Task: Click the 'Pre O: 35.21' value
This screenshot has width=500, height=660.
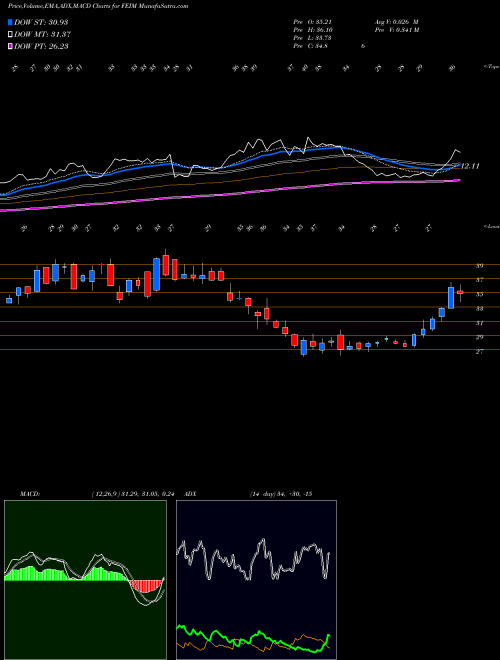Action: (x=315, y=22)
